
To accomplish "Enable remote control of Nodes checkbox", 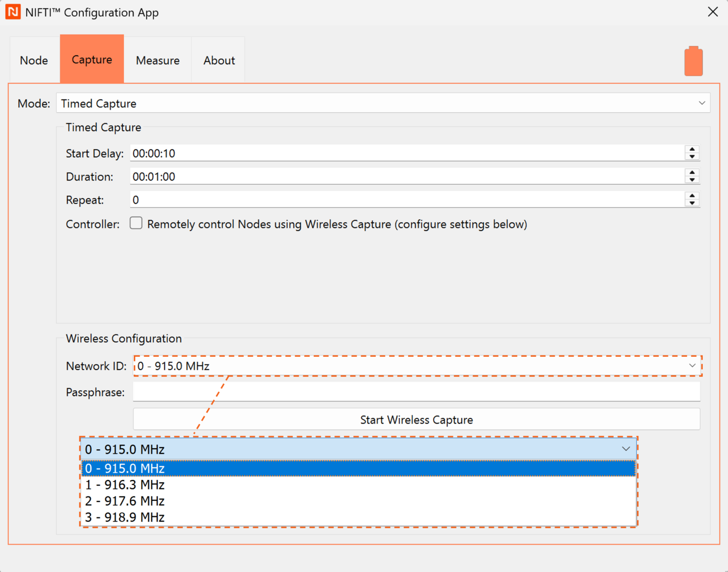I will (136, 223).
